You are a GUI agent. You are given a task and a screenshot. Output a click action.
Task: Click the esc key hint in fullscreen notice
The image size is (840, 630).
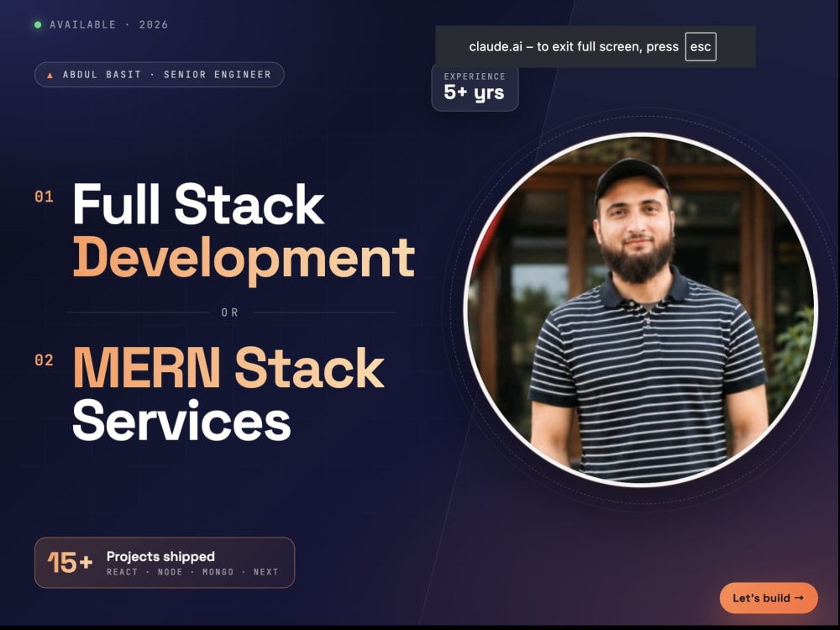point(701,46)
